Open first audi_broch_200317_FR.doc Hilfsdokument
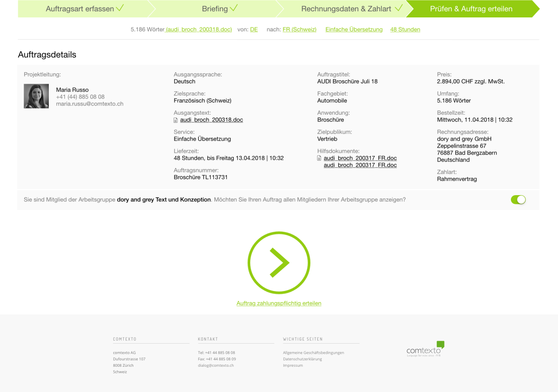 360,158
